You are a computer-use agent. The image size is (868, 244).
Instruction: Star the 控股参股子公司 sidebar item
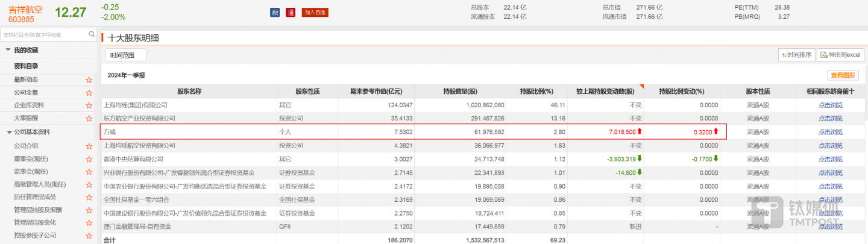pyautogui.click(x=89, y=236)
